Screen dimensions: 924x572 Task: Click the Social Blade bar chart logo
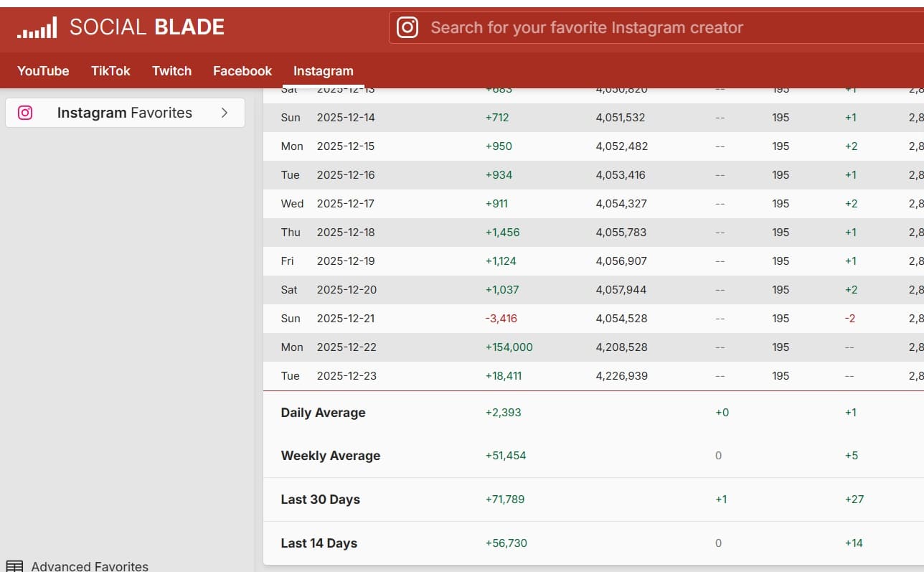coord(37,29)
